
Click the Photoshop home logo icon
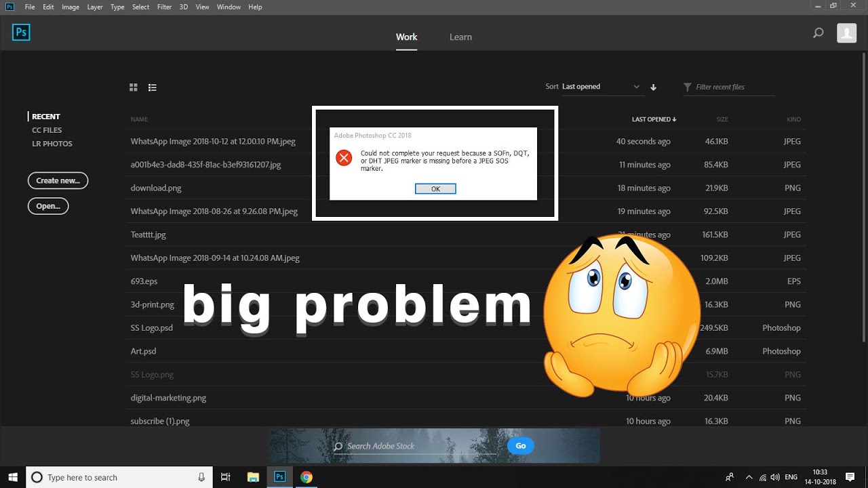point(21,33)
